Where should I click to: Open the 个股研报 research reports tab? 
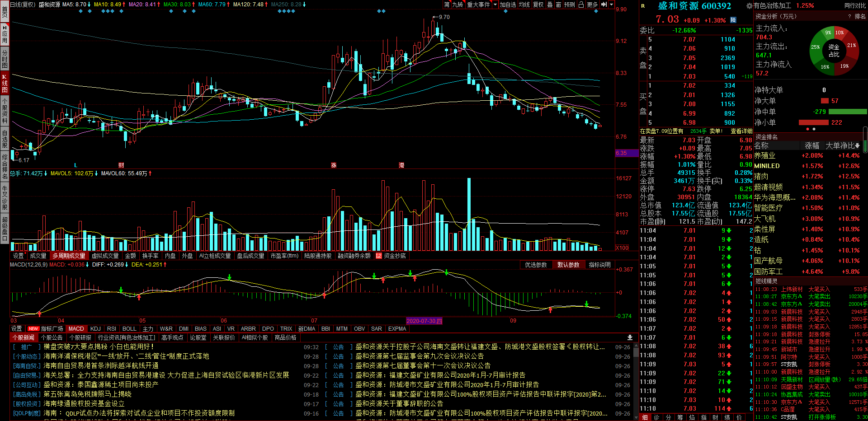pos(80,337)
